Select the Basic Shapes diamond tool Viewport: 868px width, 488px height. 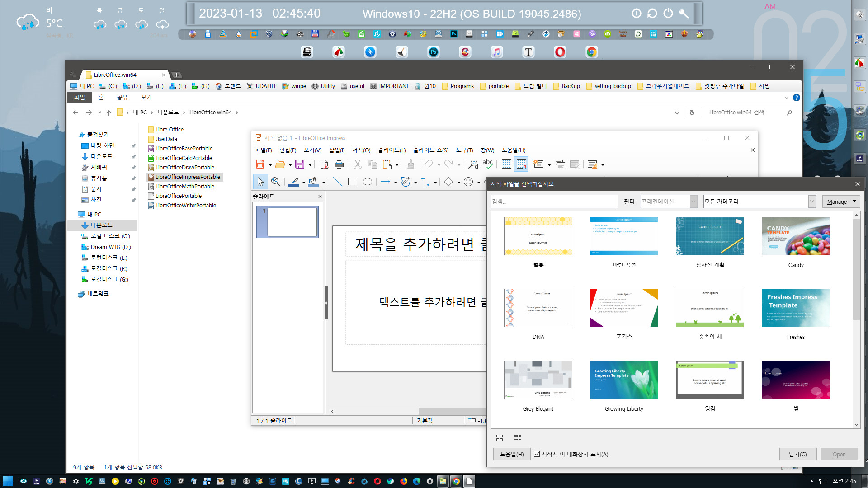(448, 182)
